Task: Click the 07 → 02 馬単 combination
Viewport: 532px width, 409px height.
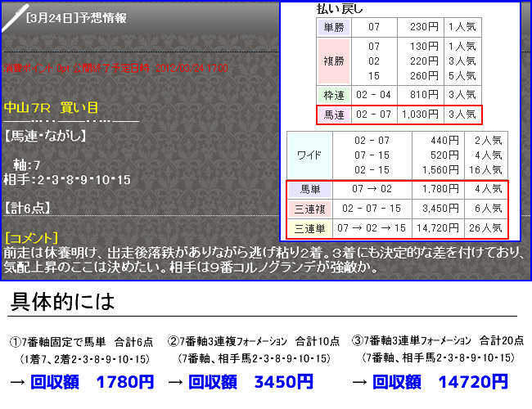Action: 372,189
